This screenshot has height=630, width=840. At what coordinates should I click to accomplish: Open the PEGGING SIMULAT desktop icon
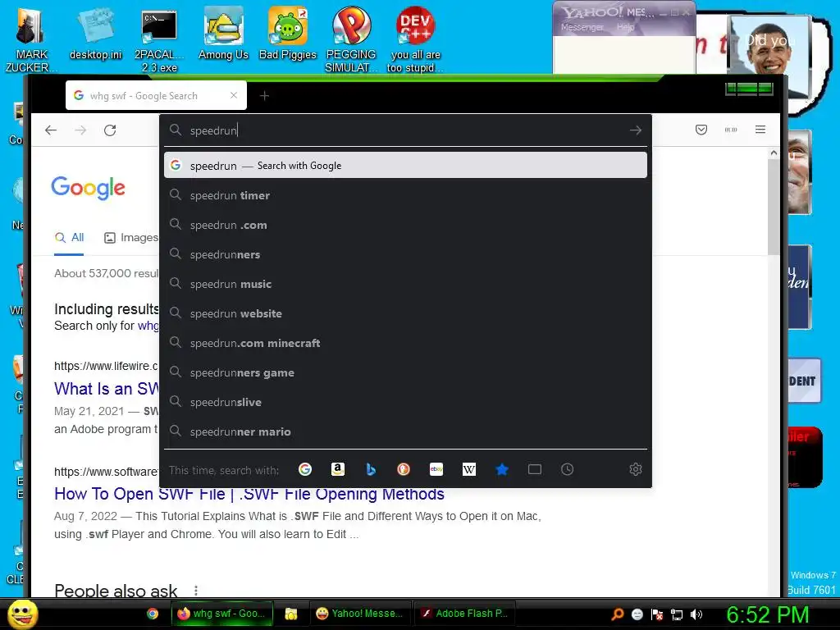coord(351,39)
